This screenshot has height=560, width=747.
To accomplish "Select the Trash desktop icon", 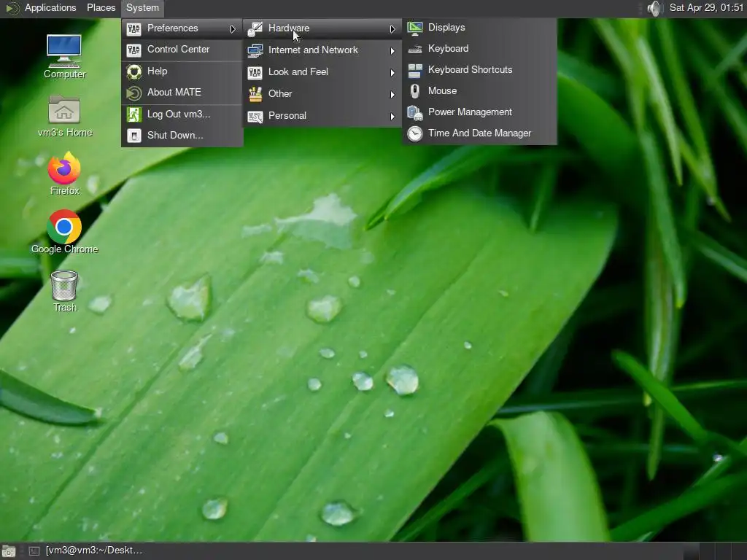I will pos(64,292).
